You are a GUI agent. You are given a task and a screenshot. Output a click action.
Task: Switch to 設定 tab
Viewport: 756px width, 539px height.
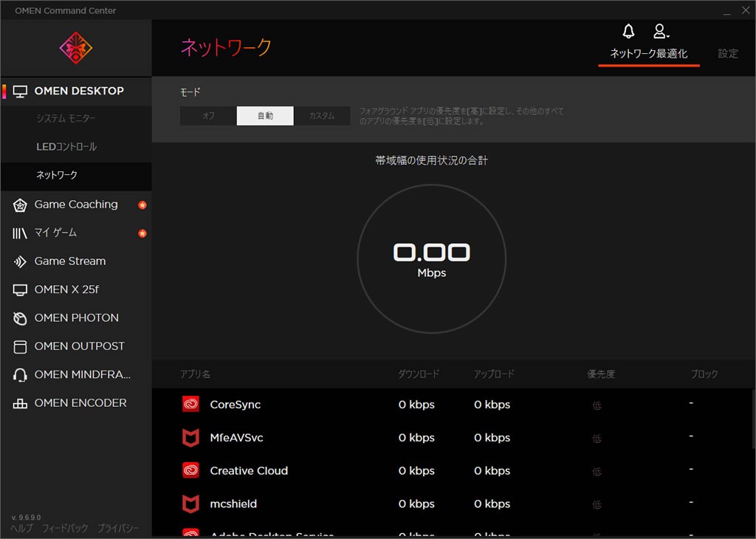pos(728,53)
